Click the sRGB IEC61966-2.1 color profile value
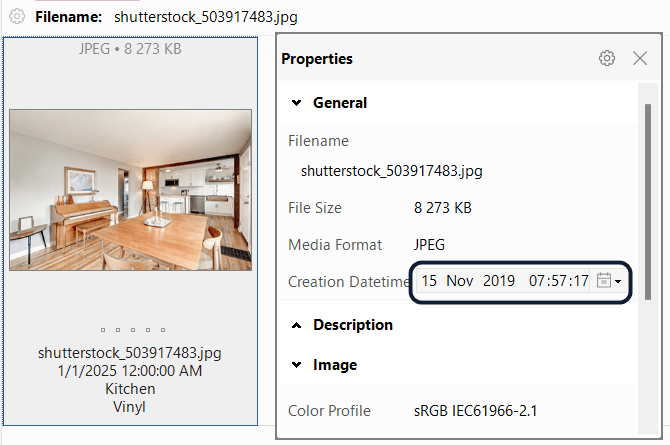This screenshot has height=445, width=670. tap(477, 411)
